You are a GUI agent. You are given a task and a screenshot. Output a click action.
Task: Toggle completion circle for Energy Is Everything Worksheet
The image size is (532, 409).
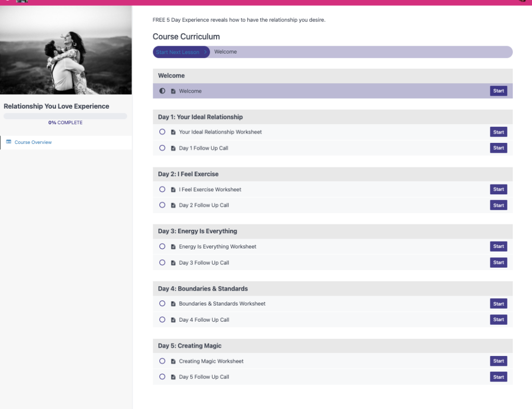(162, 246)
